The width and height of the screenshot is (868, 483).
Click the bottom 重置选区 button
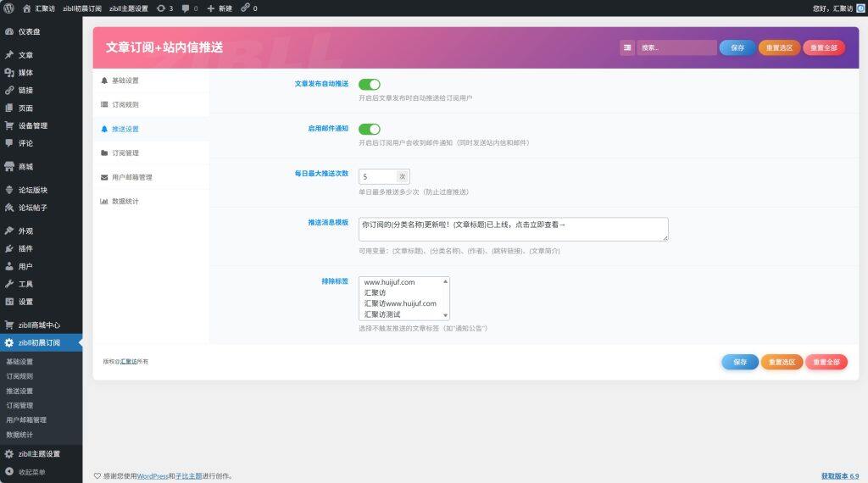pyautogui.click(x=782, y=362)
